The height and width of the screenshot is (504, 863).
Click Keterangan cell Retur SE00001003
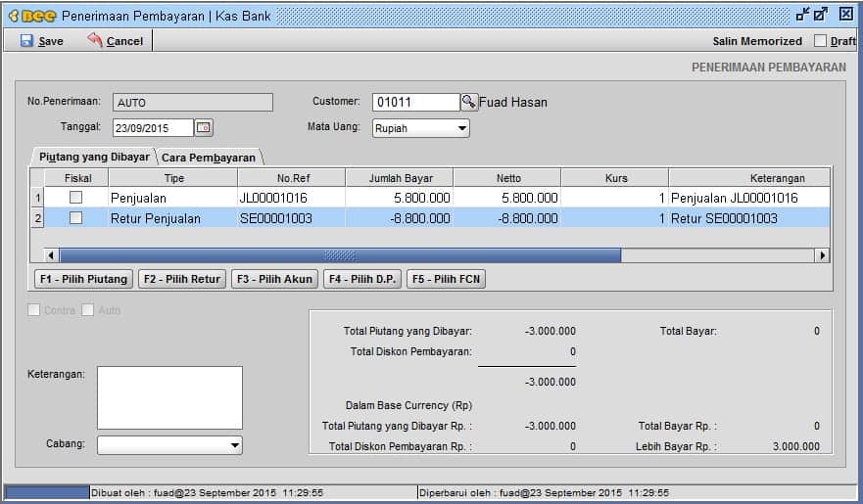[x=749, y=218]
